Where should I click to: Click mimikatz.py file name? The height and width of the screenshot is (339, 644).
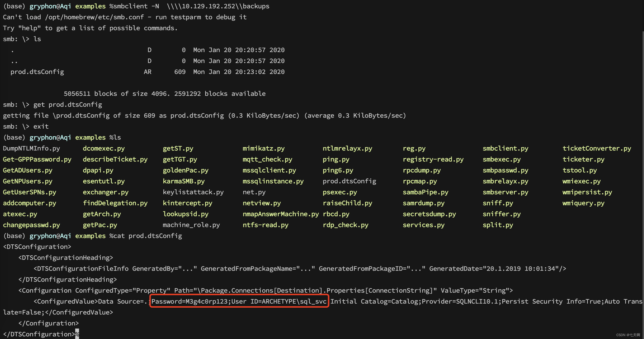coord(263,148)
